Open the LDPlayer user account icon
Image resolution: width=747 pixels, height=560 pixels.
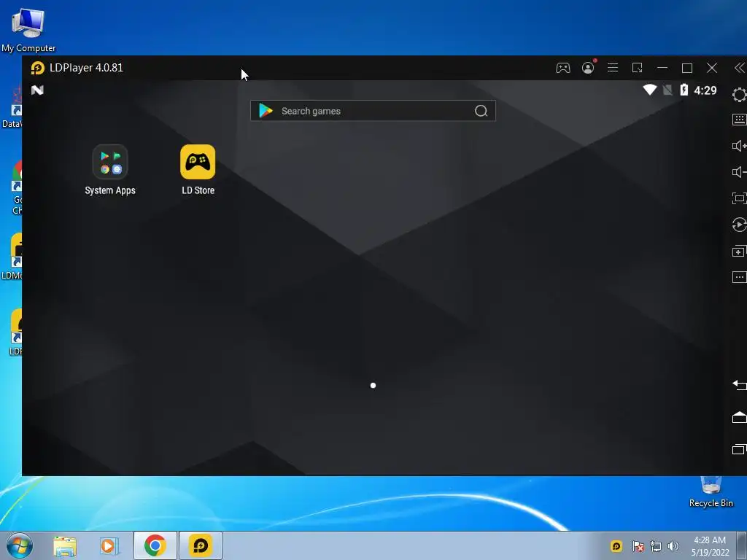click(588, 68)
